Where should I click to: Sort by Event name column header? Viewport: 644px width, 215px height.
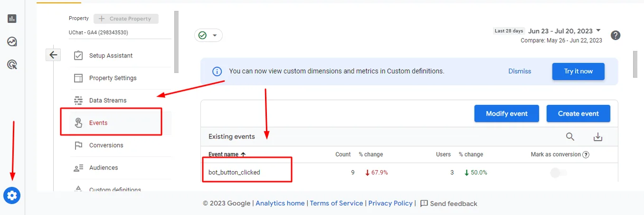tap(227, 154)
